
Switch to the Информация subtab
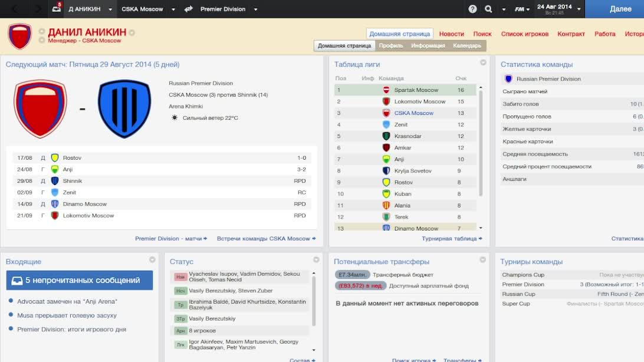[428, 45]
